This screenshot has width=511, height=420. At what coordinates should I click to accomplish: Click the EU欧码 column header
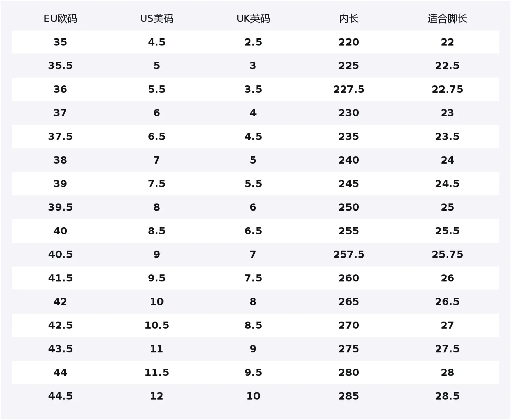tap(60, 19)
